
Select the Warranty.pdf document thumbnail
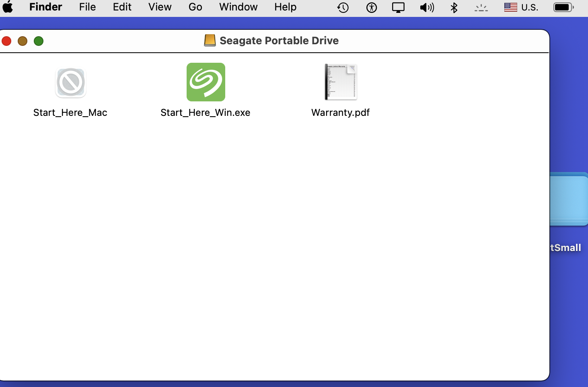(341, 82)
